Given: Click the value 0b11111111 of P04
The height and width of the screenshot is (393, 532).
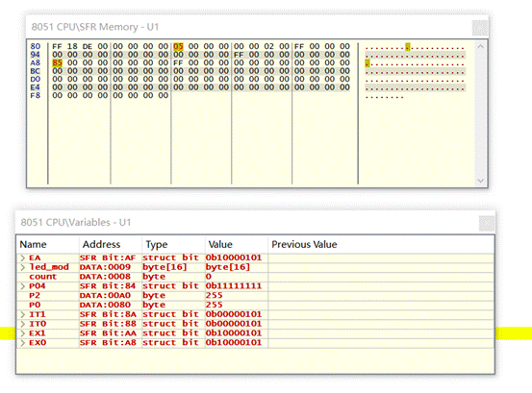Looking at the screenshot, I should click(x=234, y=286).
